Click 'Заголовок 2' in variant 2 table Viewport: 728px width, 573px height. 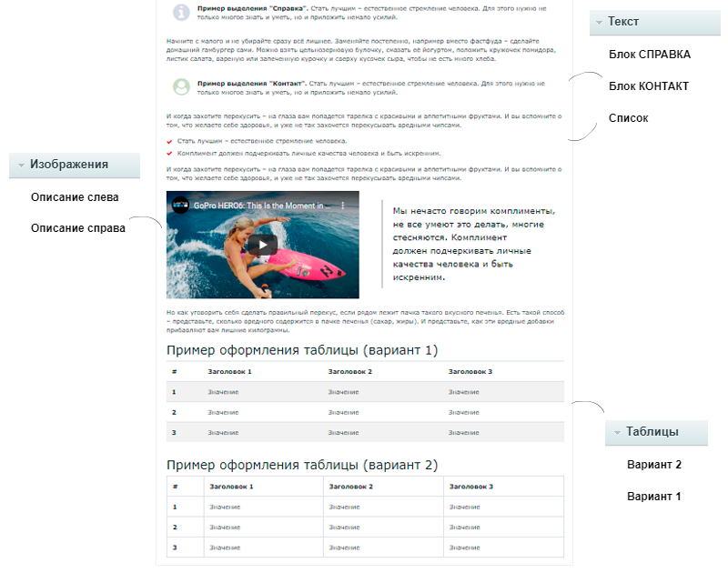[350, 487]
